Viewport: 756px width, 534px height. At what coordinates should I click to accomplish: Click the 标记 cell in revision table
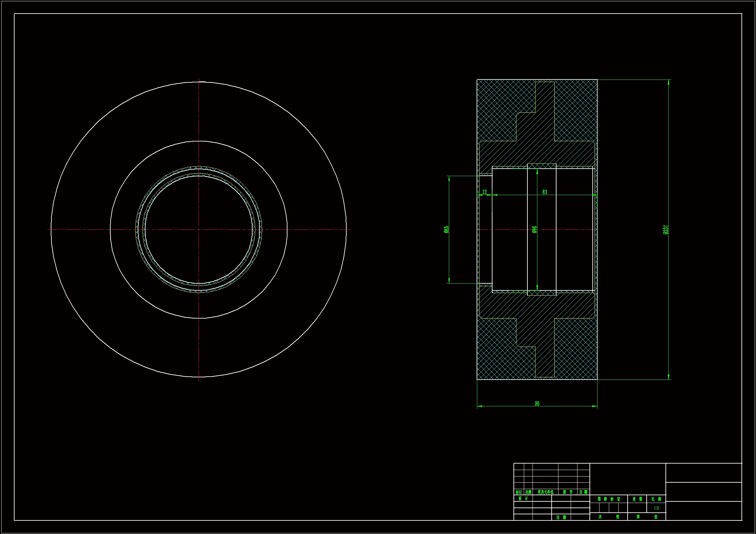click(519, 492)
